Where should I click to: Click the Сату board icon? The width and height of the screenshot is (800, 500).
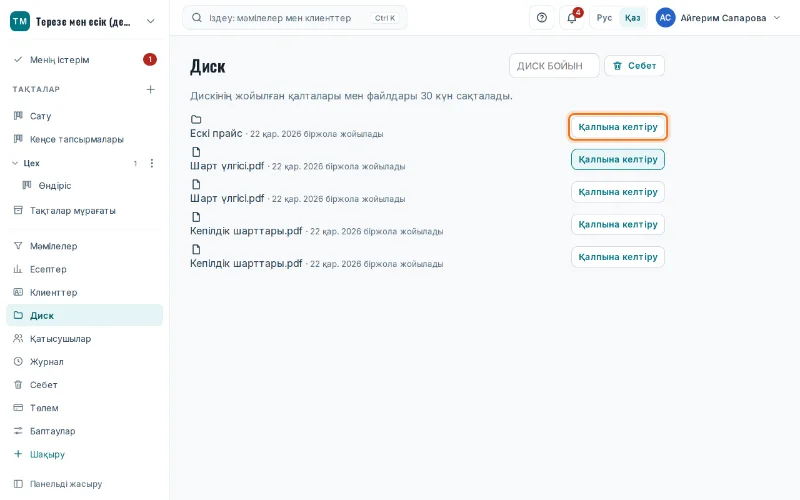[18, 115]
